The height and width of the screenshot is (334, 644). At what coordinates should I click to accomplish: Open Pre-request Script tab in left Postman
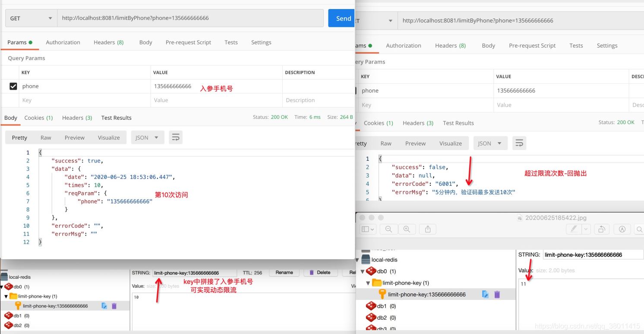point(188,42)
